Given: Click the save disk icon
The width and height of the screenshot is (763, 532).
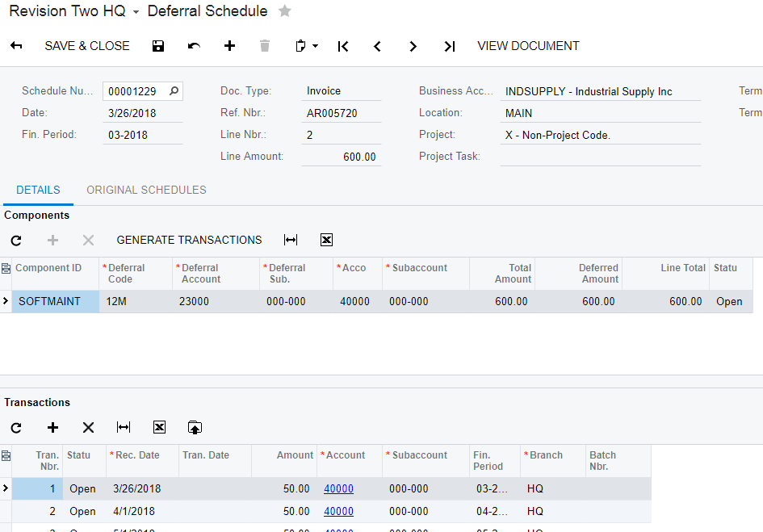Looking at the screenshot, I should pyautogui.click(x=158, y=46).
